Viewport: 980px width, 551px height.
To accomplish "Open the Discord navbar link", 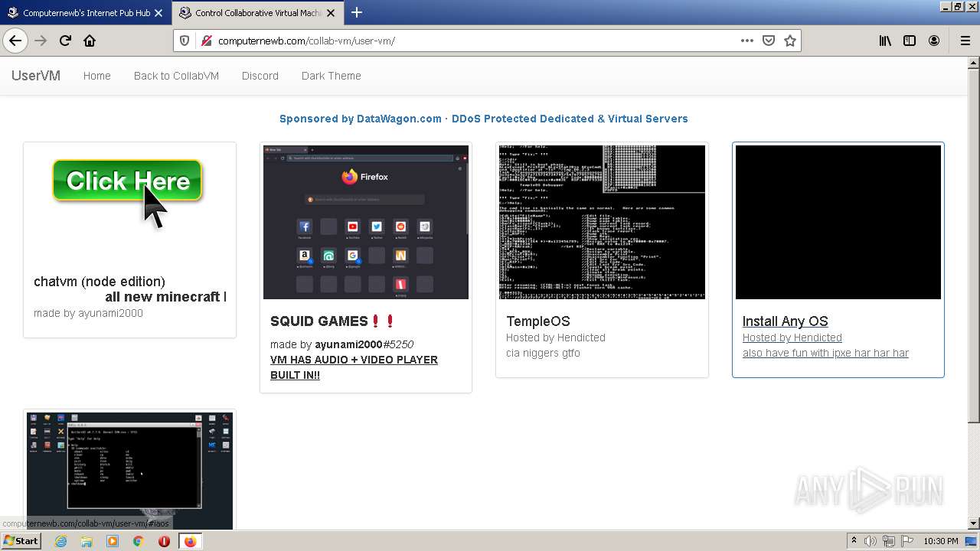I will tap(260, 76).
